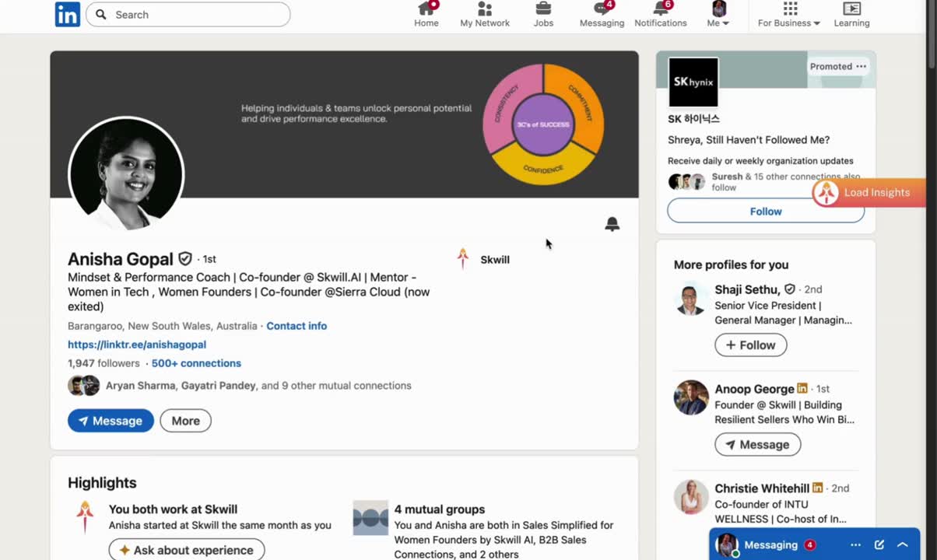Toggle notification bell for Anisha's posts
Image resolution: width=937 pixels, height=560 pixels.
[x=612, y=225]
